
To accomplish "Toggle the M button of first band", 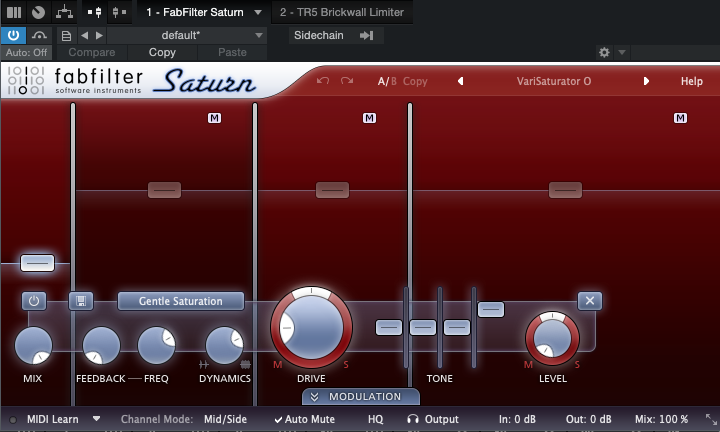I will (x=214, y=118).
